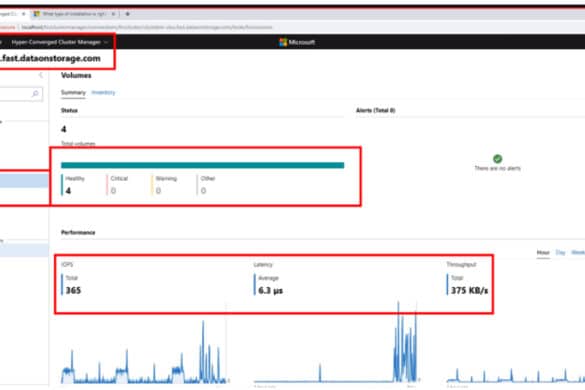Open a new browser tab with plus icon
585x390 pixels.
click(x=127, y=14)
